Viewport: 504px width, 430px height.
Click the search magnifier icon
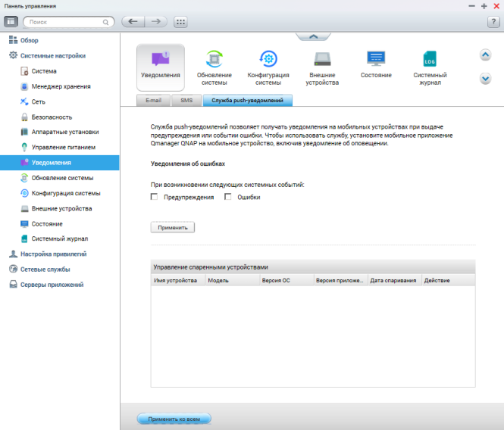click(105, 22)
